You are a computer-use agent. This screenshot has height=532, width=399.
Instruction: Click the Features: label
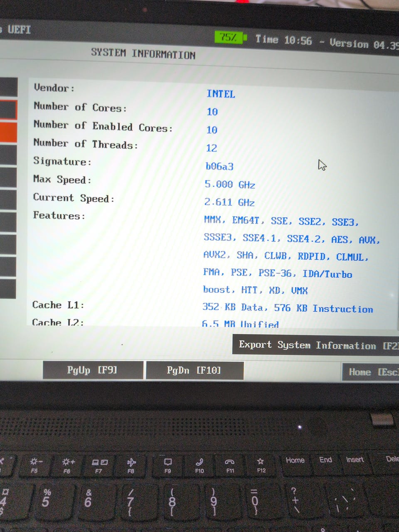tap(59, 216)
